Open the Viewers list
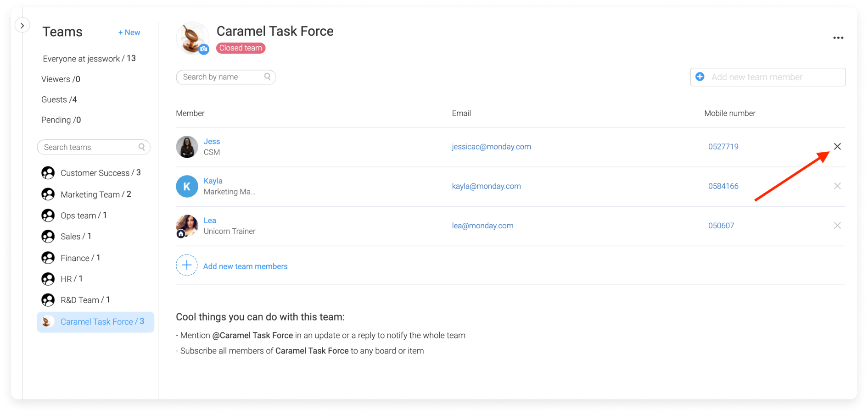Screen dimensions: 868x414 pos(61,79)
